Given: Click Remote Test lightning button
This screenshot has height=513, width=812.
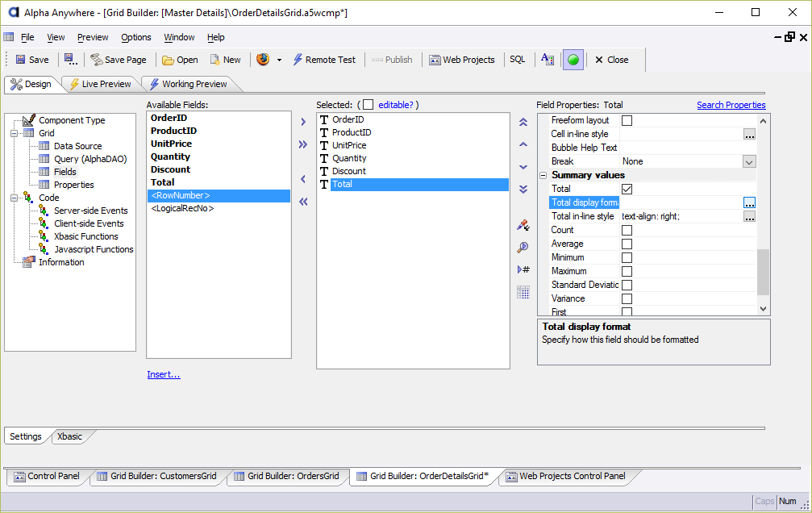Looking at the screenshot, I should pyautogui.click(x=325, y=60).
